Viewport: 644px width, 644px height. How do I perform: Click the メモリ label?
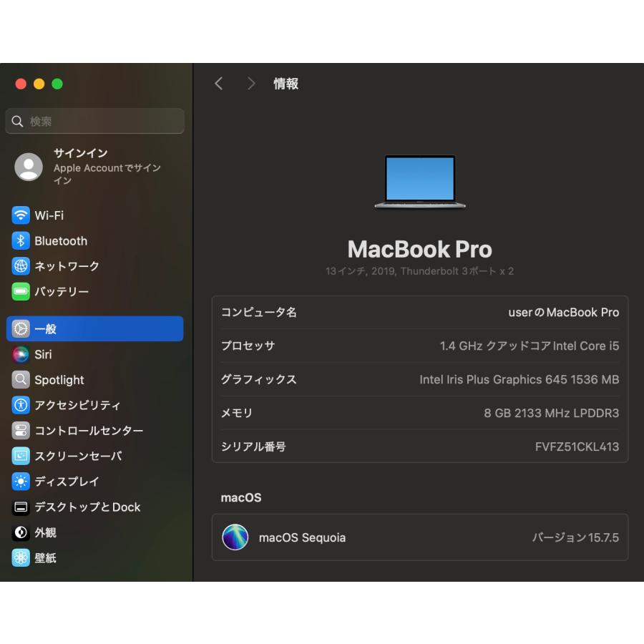(237, 413)
